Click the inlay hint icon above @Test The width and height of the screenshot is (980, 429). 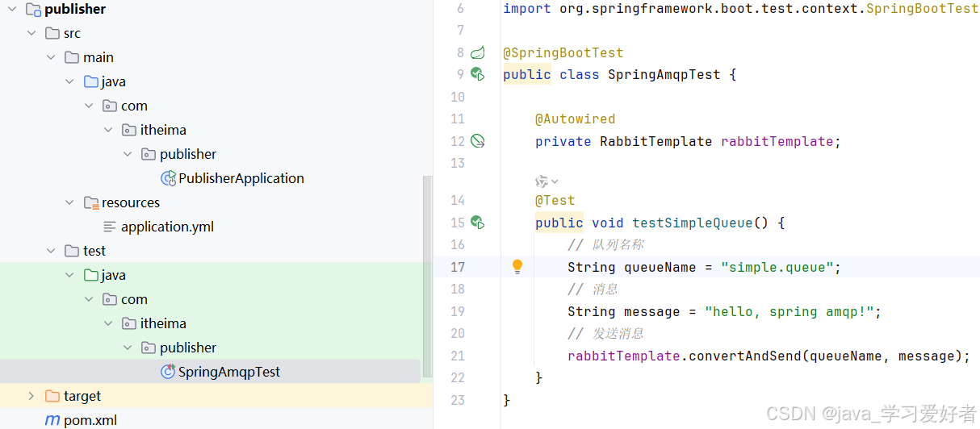pos(542,181)
